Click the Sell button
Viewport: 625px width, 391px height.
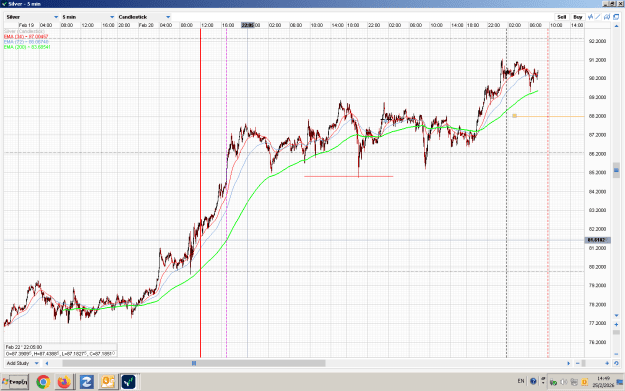pyautogui.click(x=562, y=17)
